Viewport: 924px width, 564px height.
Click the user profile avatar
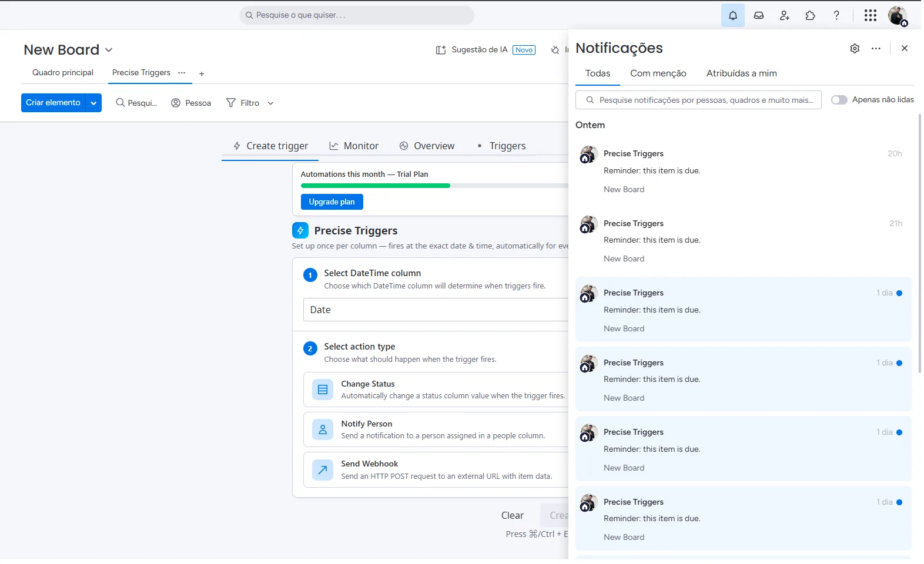click(897, 16)
